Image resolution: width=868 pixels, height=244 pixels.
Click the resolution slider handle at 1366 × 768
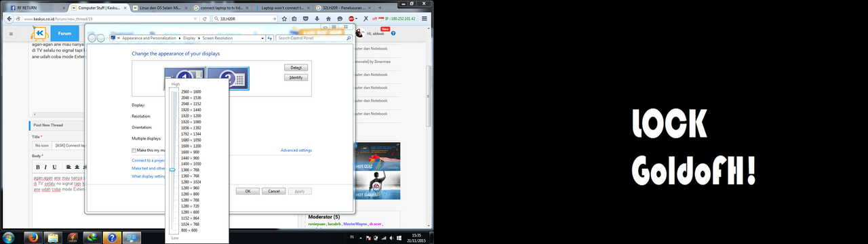172,169
